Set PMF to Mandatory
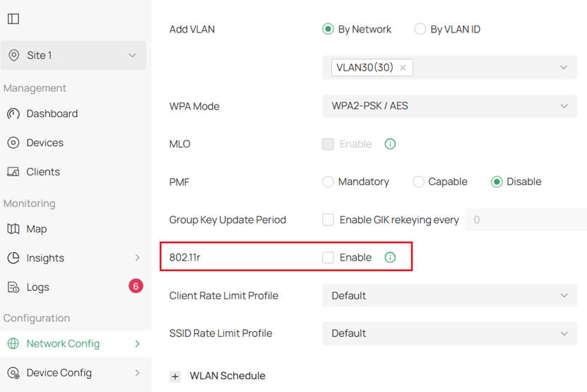 (x=328, y=182)
